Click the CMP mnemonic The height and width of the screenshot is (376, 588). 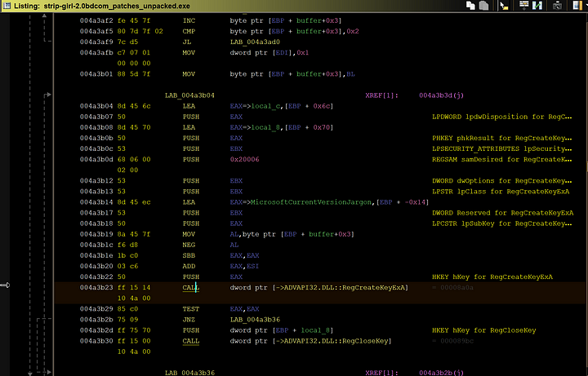189,32
